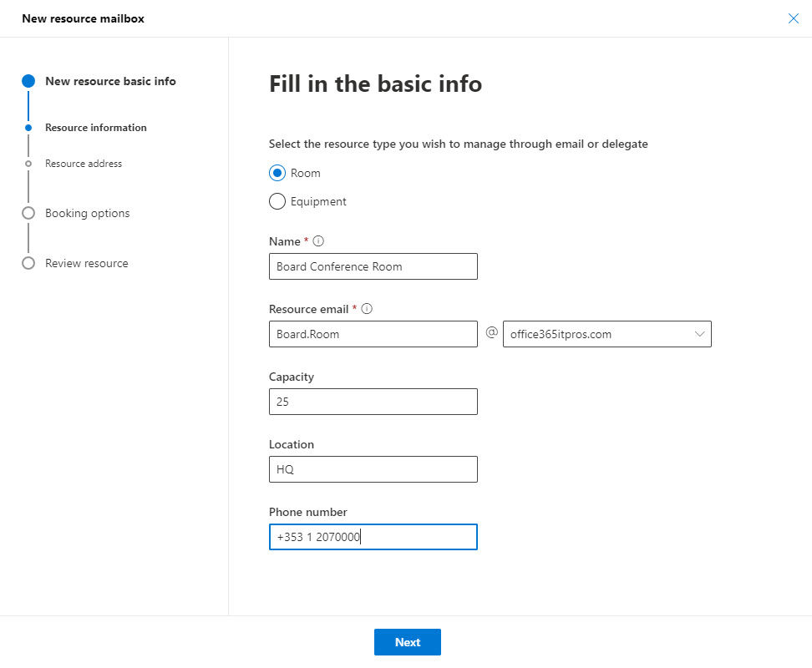This screenshot has height=668, width=812.
Task: Click the Name field with Board Conference Room
Action: [x=373, y=266]
